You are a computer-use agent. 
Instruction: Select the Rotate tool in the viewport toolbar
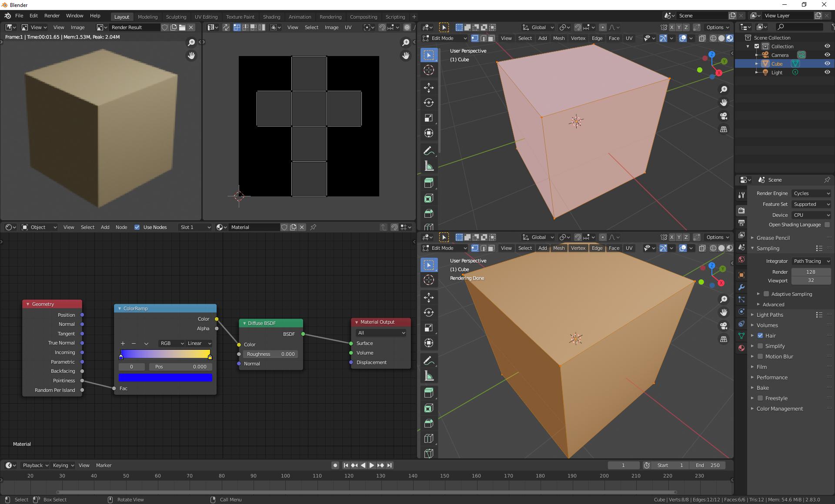click(x=429, y=103)
